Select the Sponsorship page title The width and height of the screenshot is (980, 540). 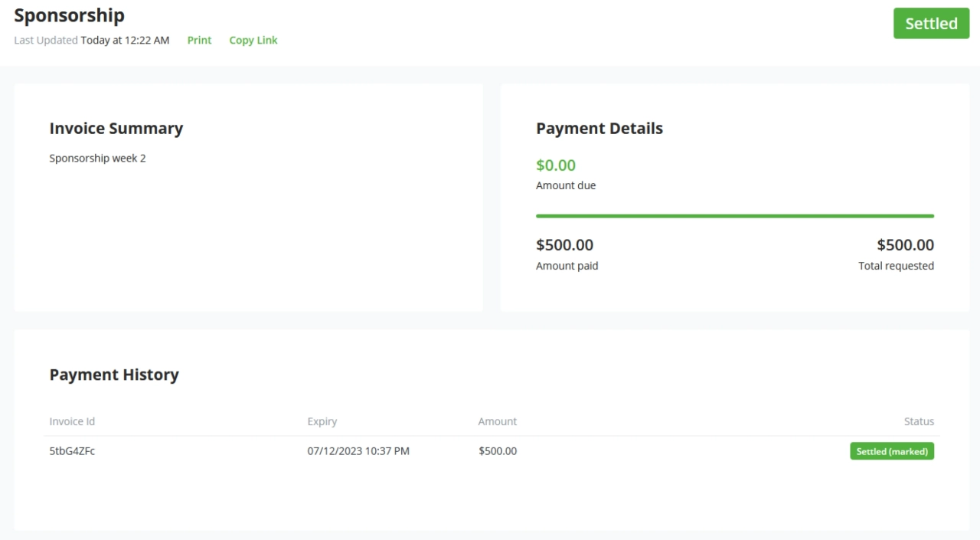click(69, 15)
